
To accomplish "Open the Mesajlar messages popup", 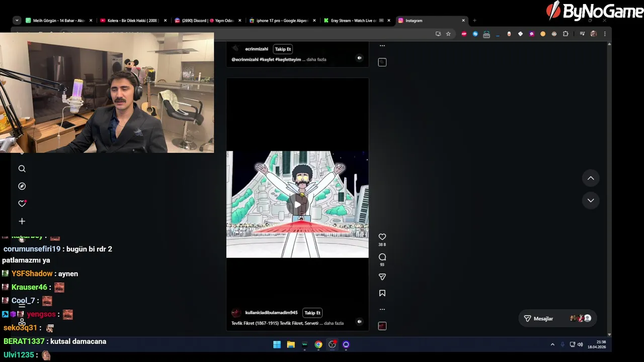I will pyautogui.click(x=556, y=318).
